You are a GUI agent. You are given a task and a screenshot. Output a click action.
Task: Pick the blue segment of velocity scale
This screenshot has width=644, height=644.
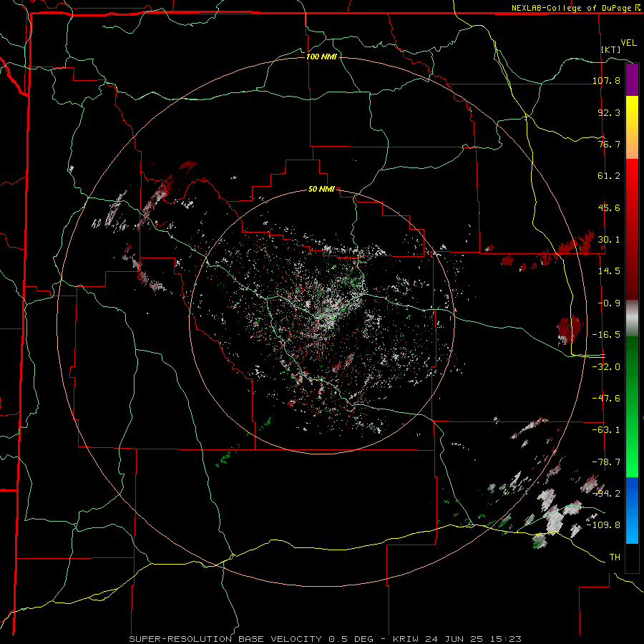(x=632, y=510)
